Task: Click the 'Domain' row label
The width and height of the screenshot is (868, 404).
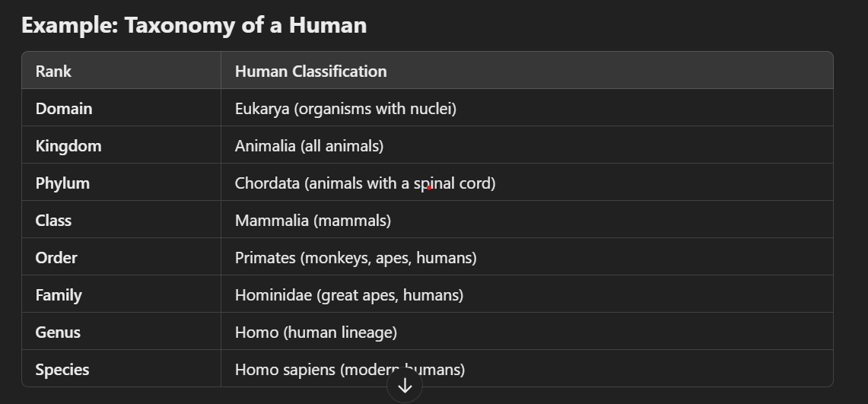Action: point(64,109)
